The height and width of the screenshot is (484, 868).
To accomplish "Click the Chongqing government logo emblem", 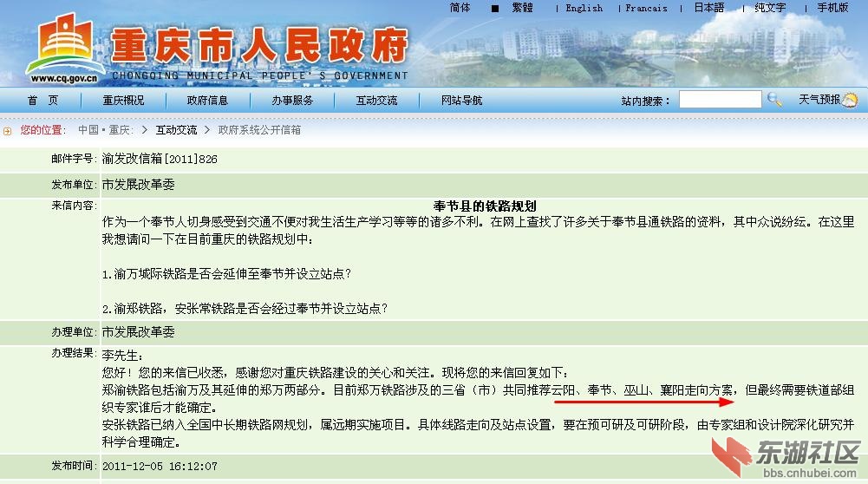I will pyautogui.click(x=66, y=42).
